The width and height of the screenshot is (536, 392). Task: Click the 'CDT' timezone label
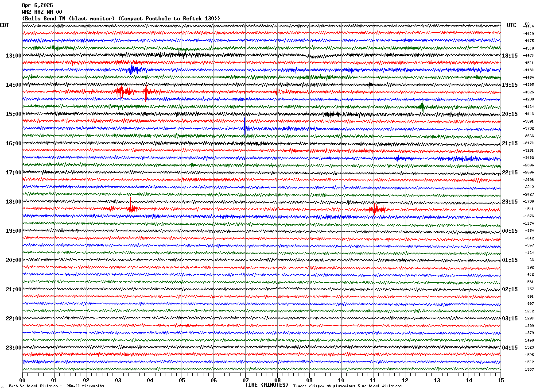[4, 25]
